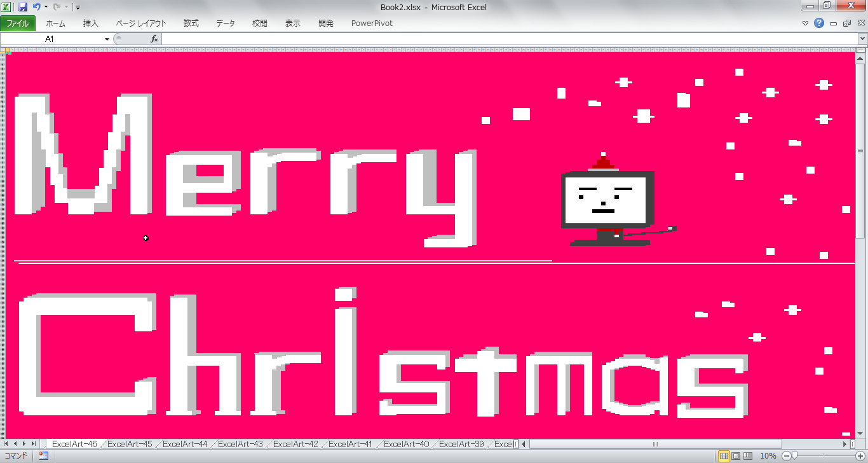Click the macro recording icon in status bar
868x463 pixels.
pos(44,456)
